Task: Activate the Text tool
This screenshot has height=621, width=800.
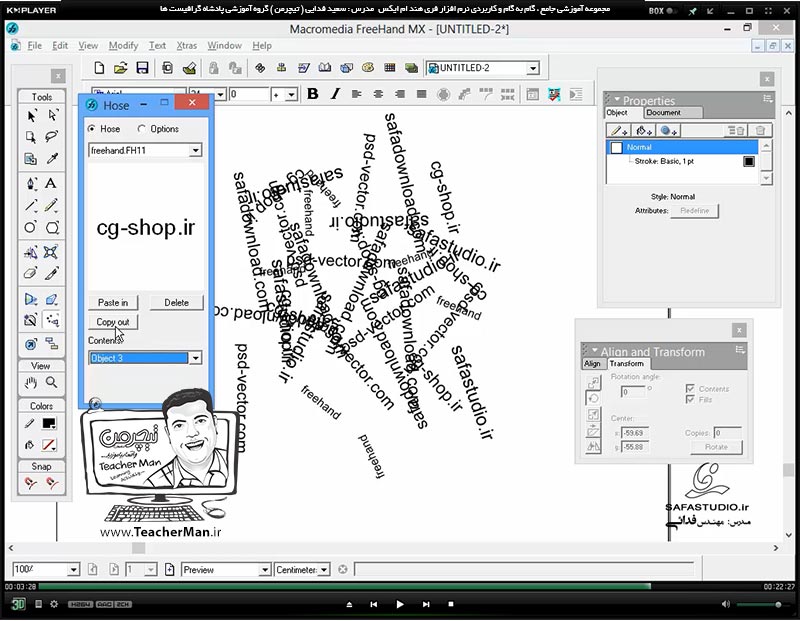Action: (51, 183)
